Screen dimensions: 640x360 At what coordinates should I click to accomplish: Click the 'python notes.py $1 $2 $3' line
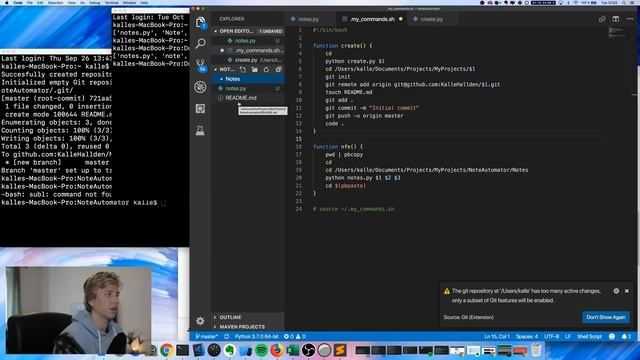click(362, 178)
